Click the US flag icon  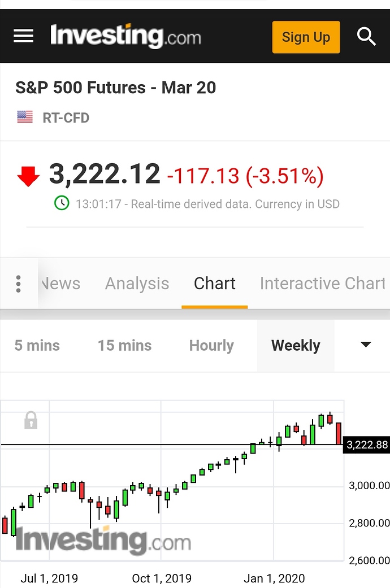pos(25,117)
